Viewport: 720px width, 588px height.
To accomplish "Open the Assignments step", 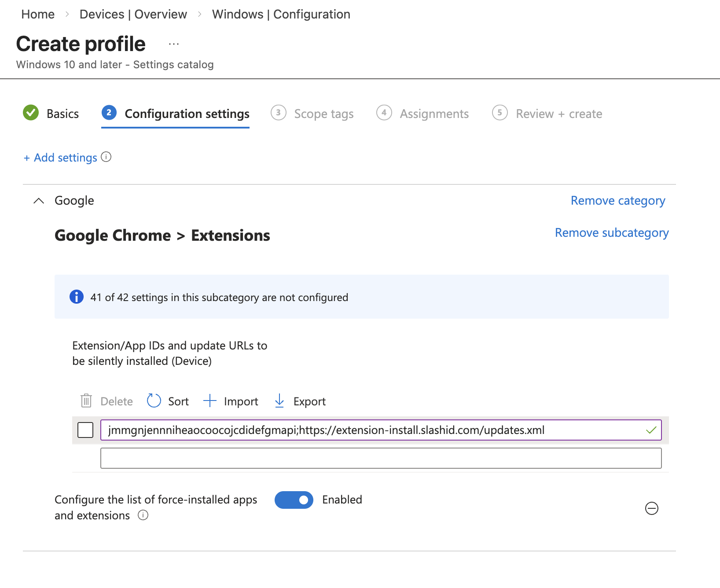I will 434,114.
